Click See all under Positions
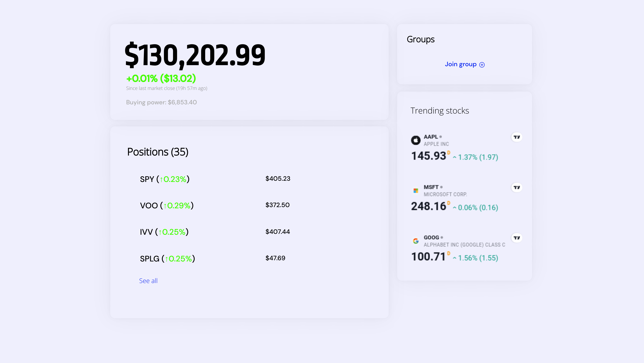This screenshot has width=644, height=363. (x=148, y=281)
